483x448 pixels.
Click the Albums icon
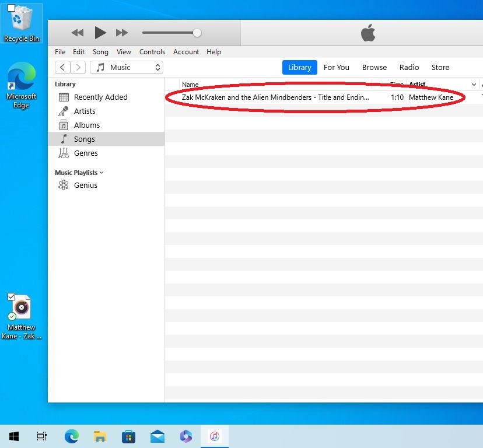(64, 125)
